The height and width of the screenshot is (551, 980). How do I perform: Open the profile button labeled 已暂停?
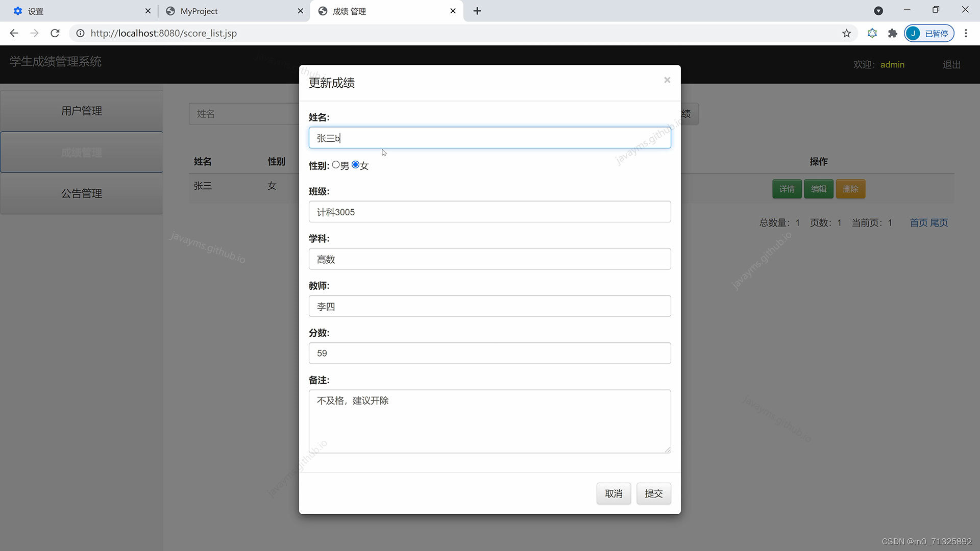pyautogui.click(x=929, y=33)
